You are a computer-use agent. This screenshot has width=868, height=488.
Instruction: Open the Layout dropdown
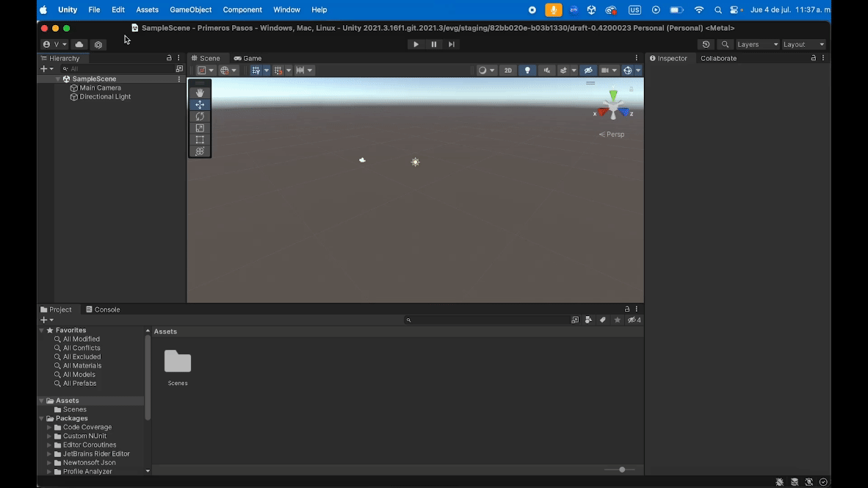pyautogui.click(x=803, y=45)
